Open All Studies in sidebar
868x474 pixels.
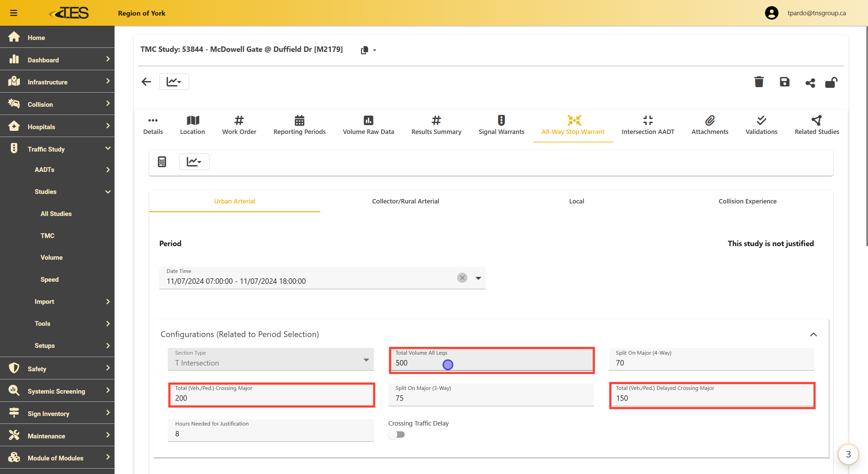click(56, 214)
